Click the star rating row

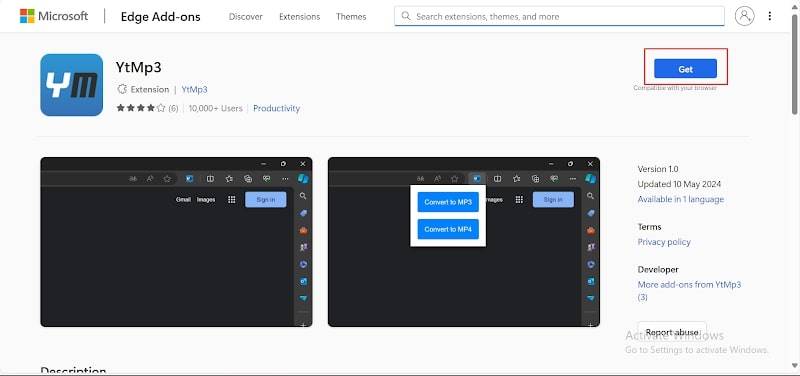pyautogui.click(x=141, y=108)
